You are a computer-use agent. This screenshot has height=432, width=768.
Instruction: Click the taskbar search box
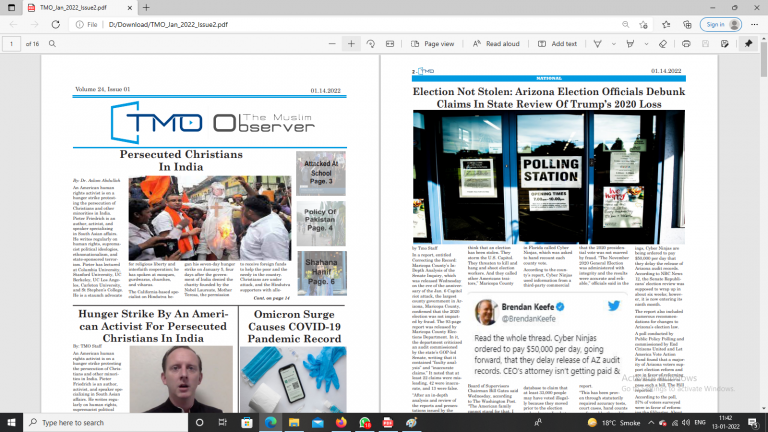(x=105, y=423)
